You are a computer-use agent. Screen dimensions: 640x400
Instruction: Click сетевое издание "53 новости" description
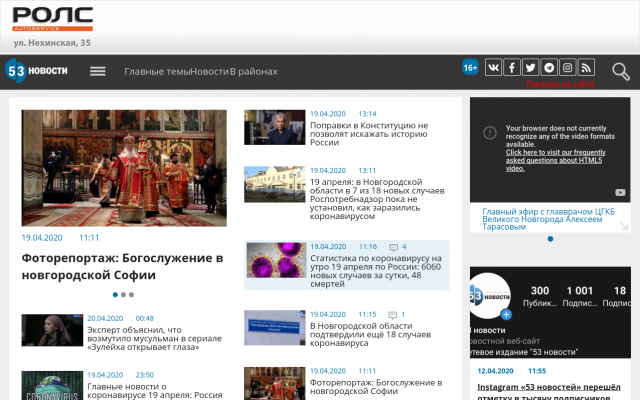click(x=524, y=352)
